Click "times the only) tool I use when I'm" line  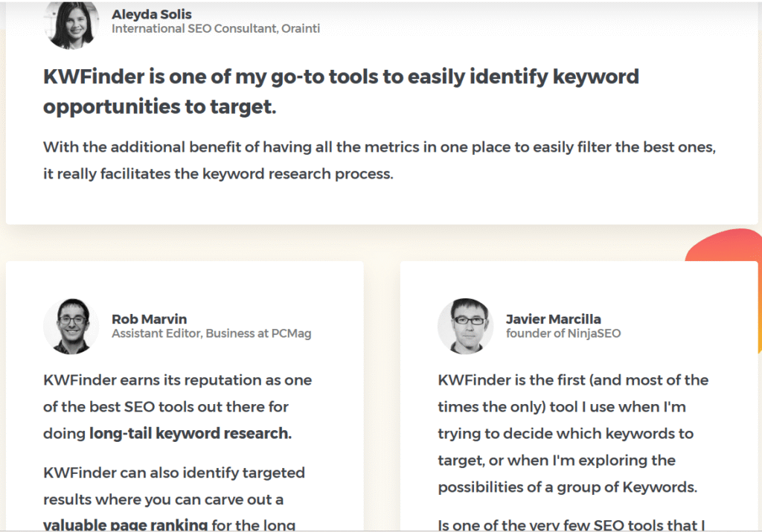coord(562,407)
